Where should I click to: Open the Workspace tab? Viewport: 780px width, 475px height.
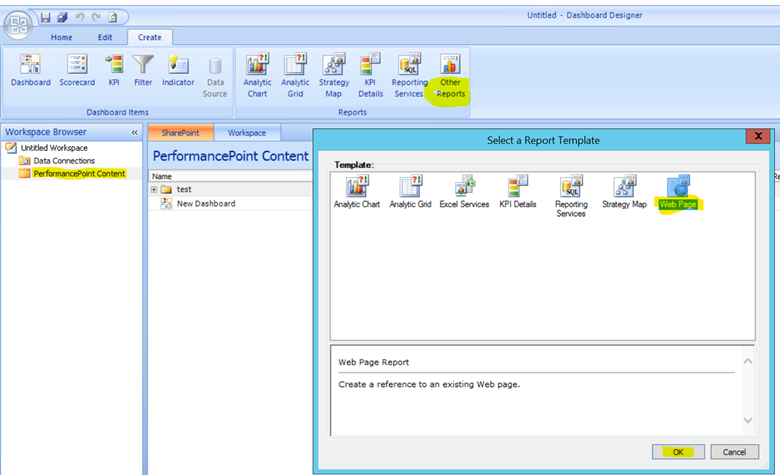[247, 133]
